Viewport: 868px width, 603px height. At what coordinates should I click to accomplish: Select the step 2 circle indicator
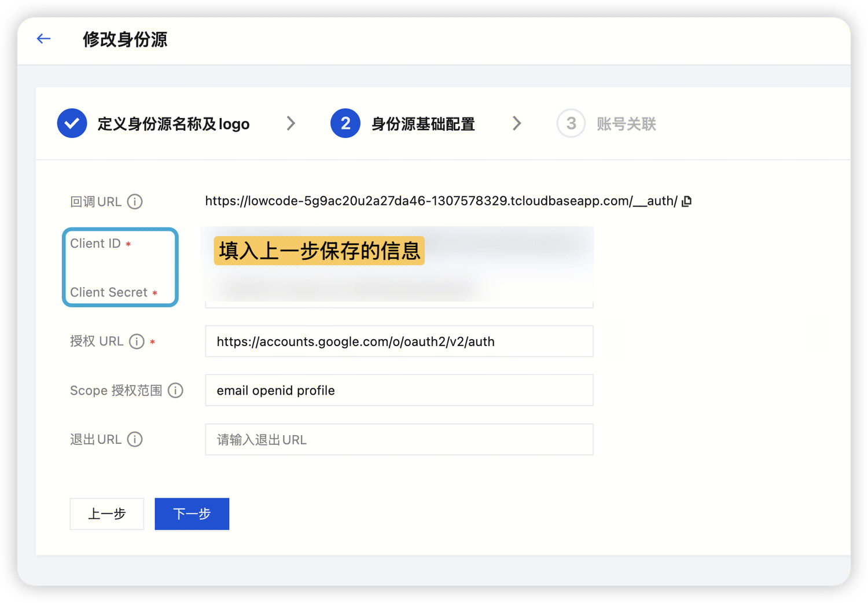click(345, 123)
